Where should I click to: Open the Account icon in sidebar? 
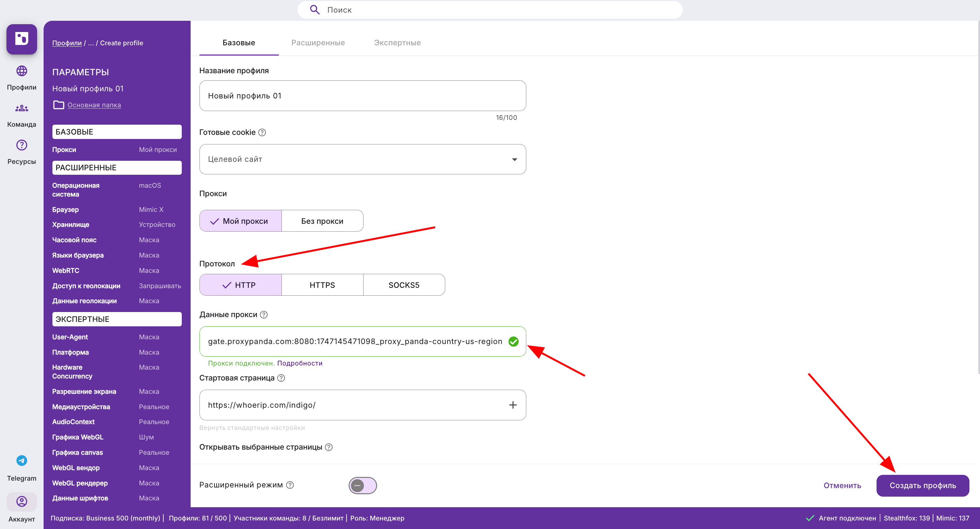point(22,502)
